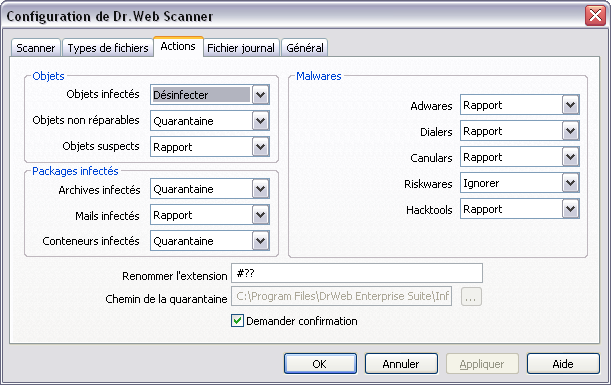Click the Chemin de la quarantaine path field
Viewport: 611px width, 385px height.
pyautogui.click(x=342, y=296)
